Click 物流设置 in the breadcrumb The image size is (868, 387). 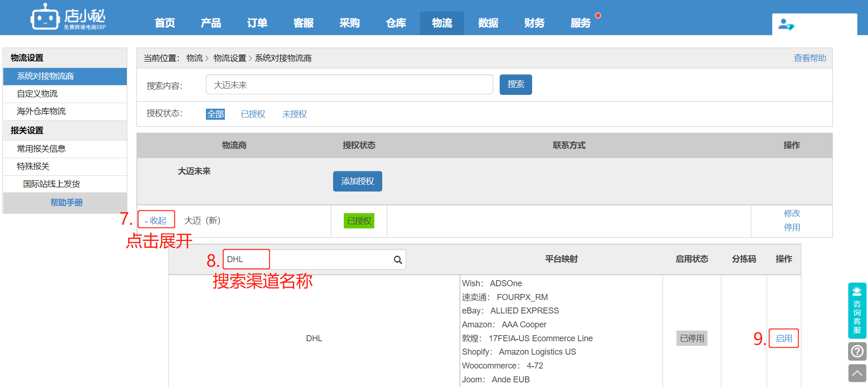[x=230, y=58]
